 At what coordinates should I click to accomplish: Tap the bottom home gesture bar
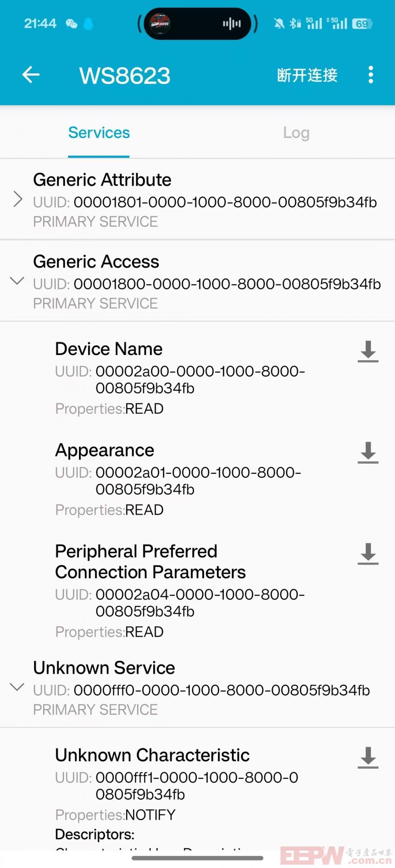click(x=197, y=858)
